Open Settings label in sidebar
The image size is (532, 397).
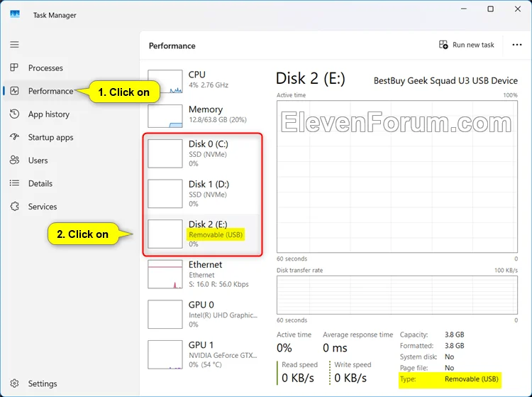[x=43, y=384]
